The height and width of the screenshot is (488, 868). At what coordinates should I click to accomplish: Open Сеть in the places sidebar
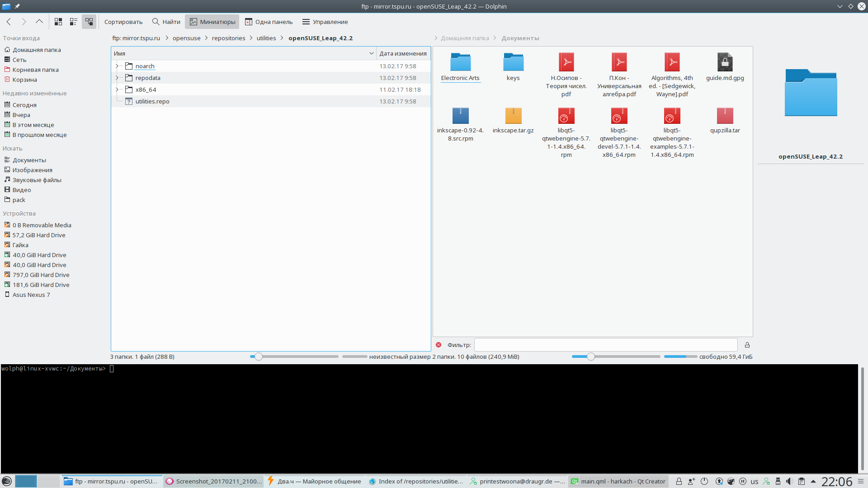click(19, 60)
